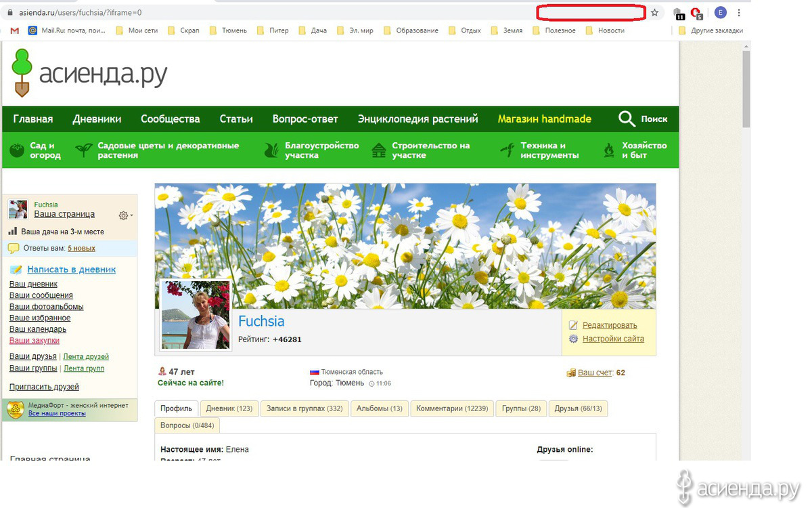Open the Написать в дневник link
This screenshot has width=812, height=508.
(x=72, y=270)
